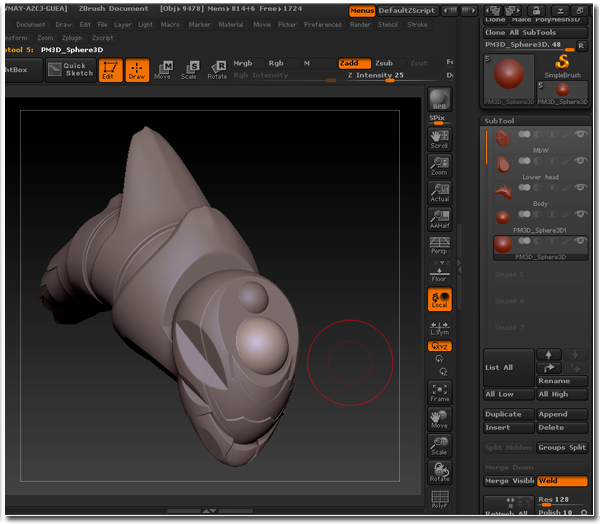This screenshot has height=524, width=600.
Task: Click the R restore button beside tool slider
Action: coord(581,46)
